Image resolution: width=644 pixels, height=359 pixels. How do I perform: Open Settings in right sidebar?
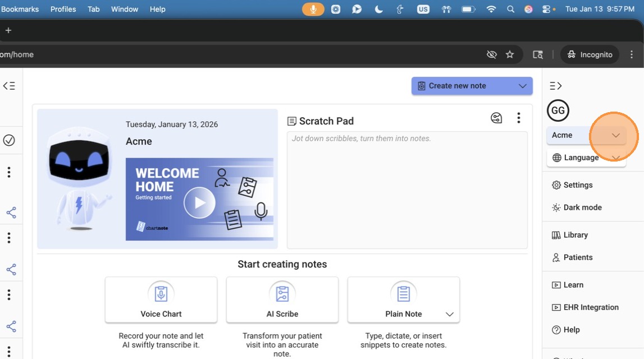[572, 185]
